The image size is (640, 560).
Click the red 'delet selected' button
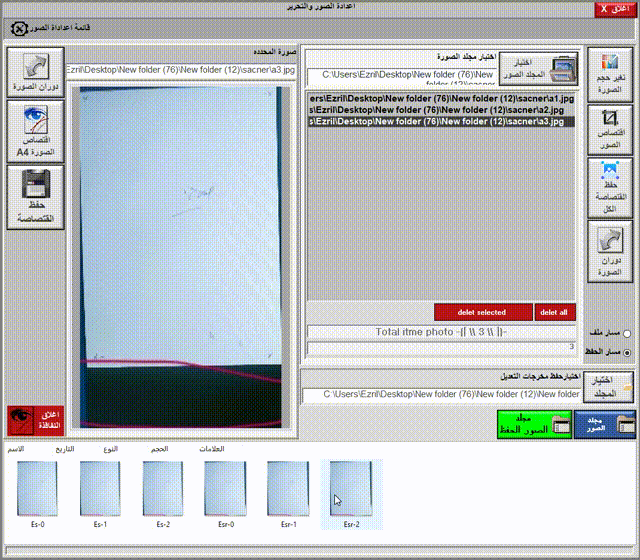coord(482,312)
